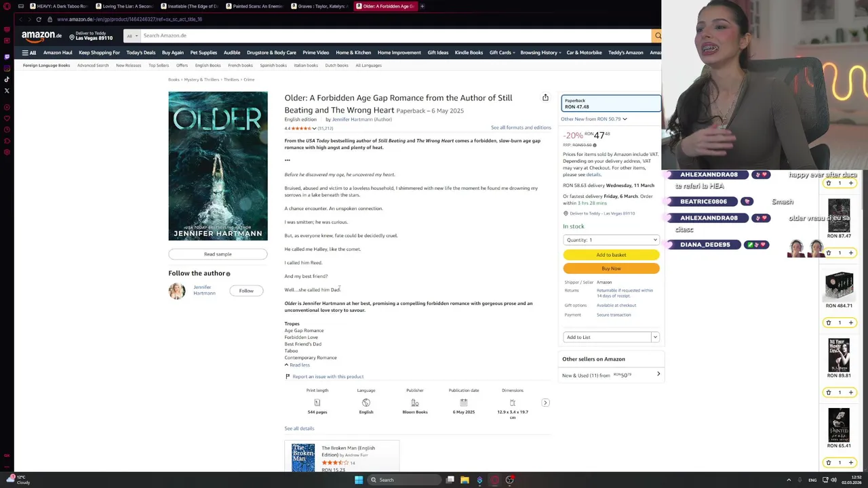Image resolution: width=868 pixels, height=488 pixels.
Task: Switch to the Insatiable (The Edge of) tab
Action: 190,6
